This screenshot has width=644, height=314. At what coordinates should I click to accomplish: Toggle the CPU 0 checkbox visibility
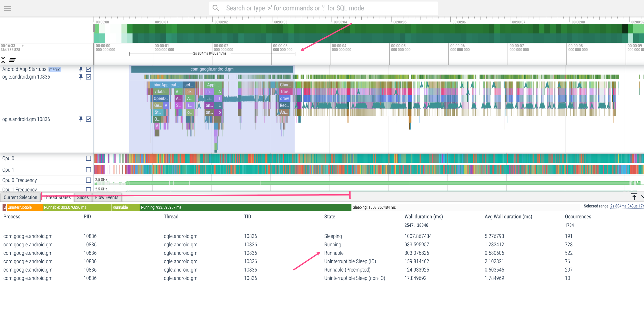click(x=88, y=158)
